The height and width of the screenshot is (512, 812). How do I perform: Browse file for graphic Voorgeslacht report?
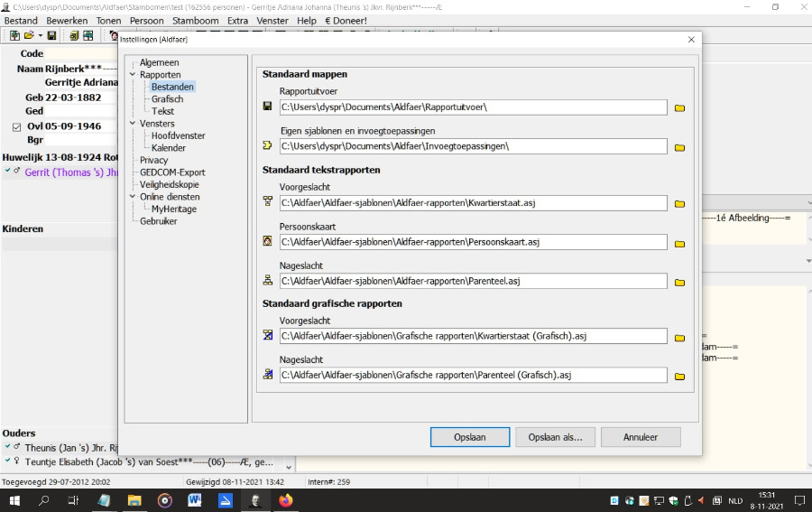click(x=679, y=337)
